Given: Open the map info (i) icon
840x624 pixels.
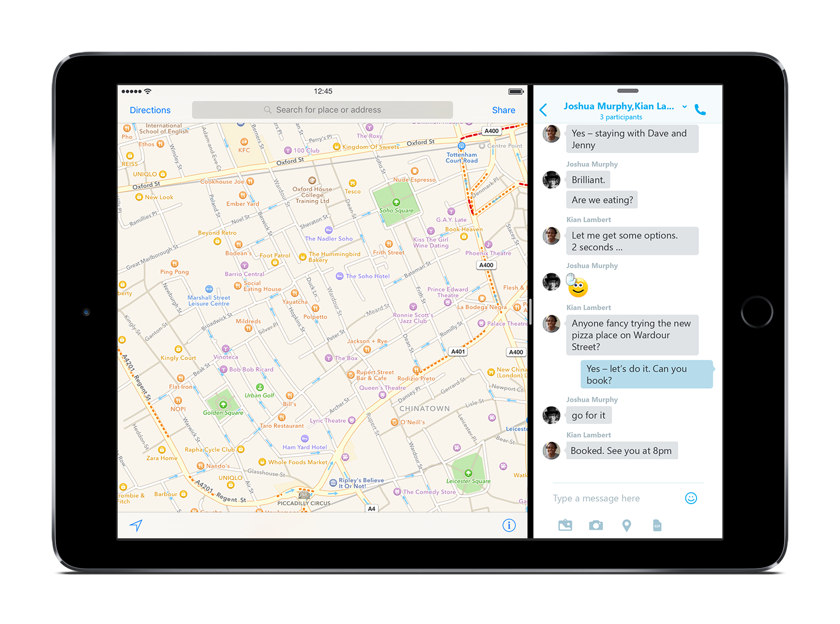Looking at the screenshot, I should click(x=508, y=525).
